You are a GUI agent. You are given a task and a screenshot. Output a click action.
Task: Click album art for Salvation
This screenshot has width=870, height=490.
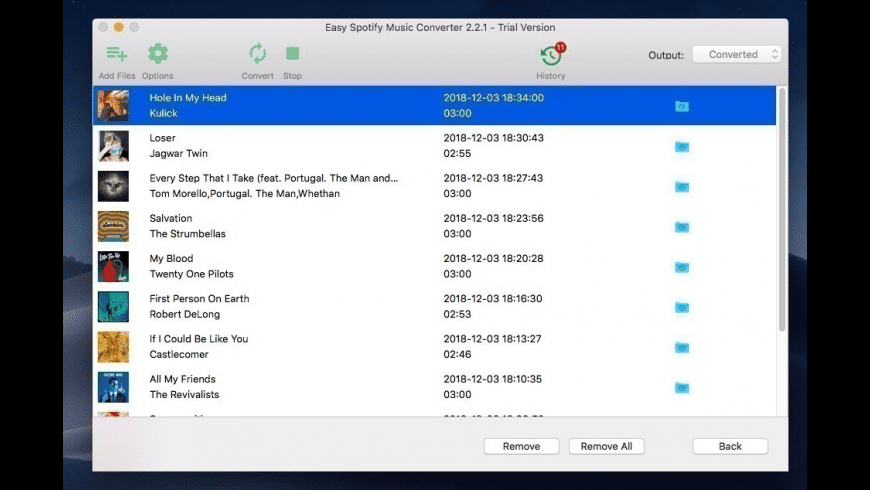[113, 226]
